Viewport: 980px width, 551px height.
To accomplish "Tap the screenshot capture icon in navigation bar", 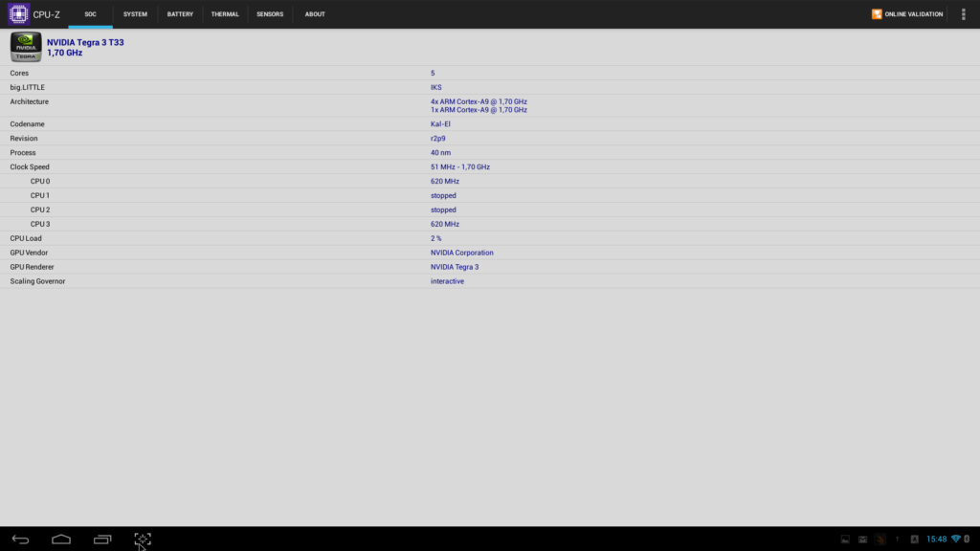I will (143, 540).
